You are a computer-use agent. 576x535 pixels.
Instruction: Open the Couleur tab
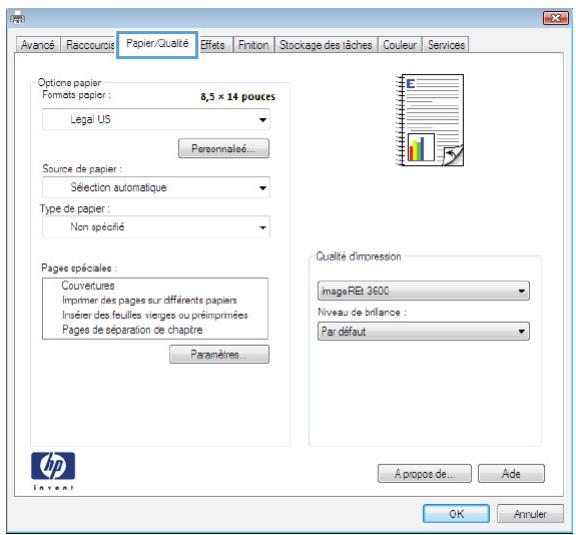[x=400, y=45]
